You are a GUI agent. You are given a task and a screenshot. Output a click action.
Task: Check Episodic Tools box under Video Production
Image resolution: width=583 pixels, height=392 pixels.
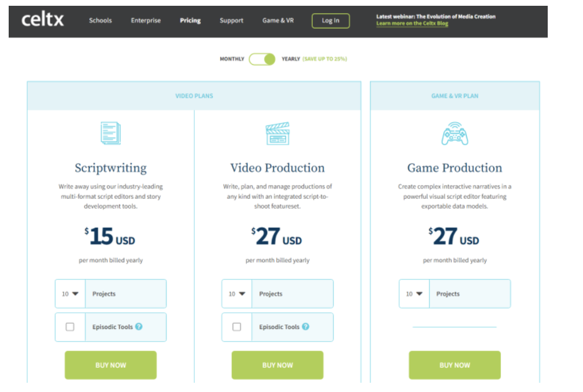click(x=237, y=327)
